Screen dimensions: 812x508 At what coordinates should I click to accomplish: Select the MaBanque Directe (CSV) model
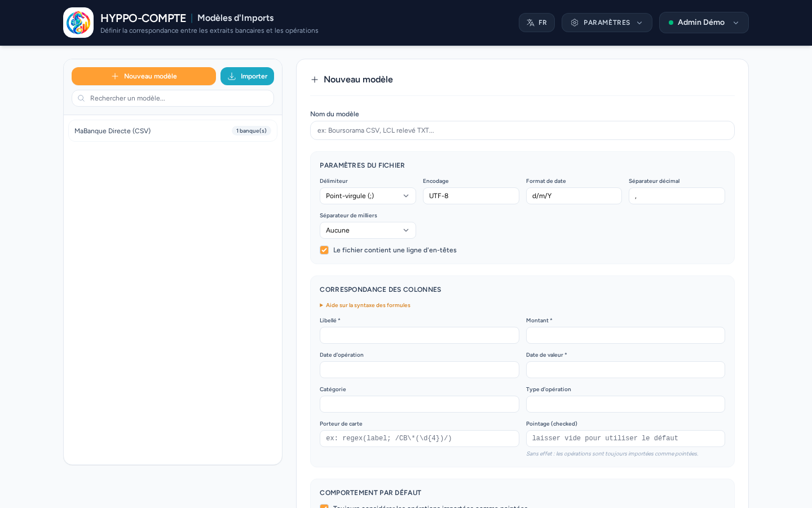tap(173, 131)
